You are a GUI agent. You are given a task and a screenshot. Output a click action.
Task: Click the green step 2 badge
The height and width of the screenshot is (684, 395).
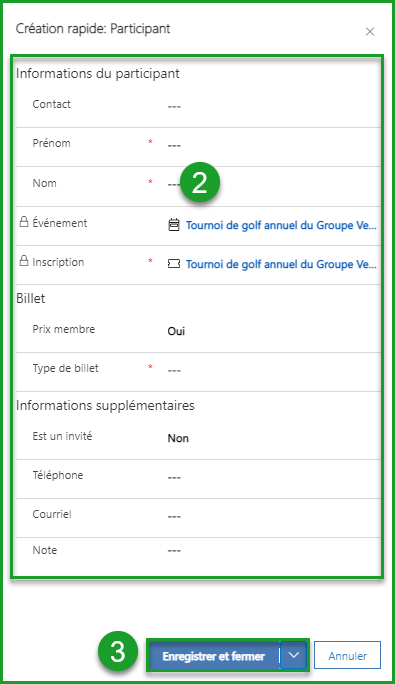point(199,182)
